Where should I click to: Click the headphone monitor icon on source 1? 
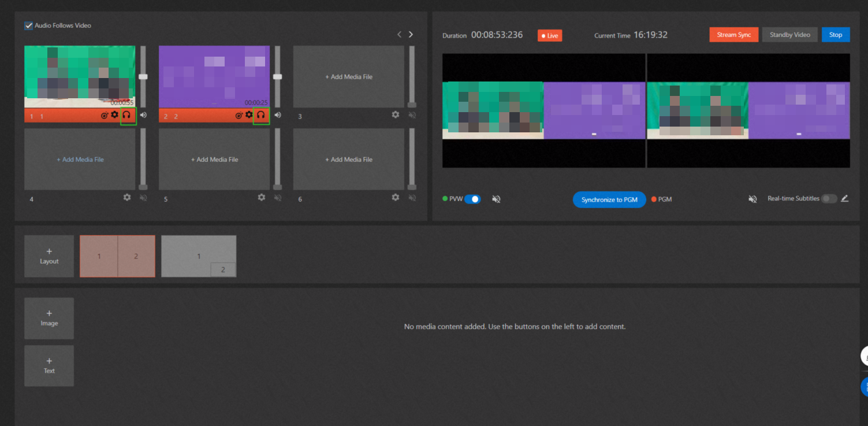pyautogui.click(x=127, y=116)
